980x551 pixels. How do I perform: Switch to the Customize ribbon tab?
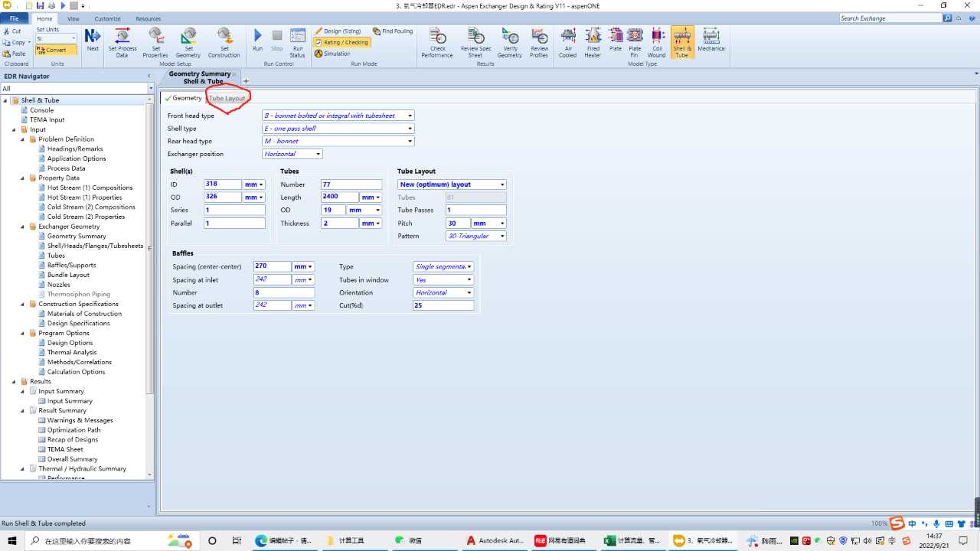[107, 18]
